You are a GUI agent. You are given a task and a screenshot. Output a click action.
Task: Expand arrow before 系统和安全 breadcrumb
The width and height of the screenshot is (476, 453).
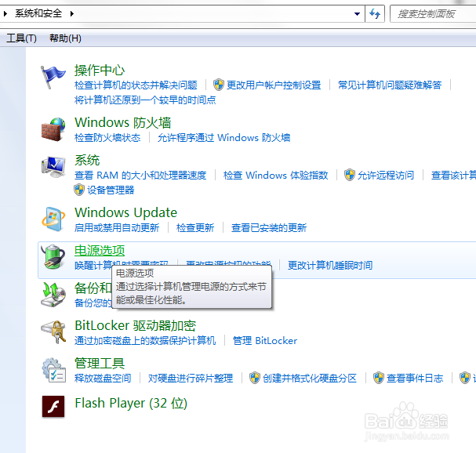click(5, 13)
